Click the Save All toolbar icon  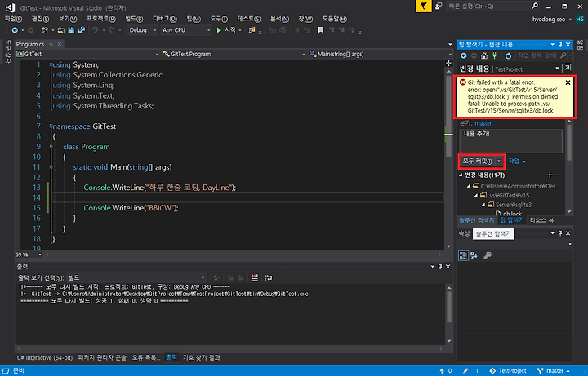pos(81,30)
